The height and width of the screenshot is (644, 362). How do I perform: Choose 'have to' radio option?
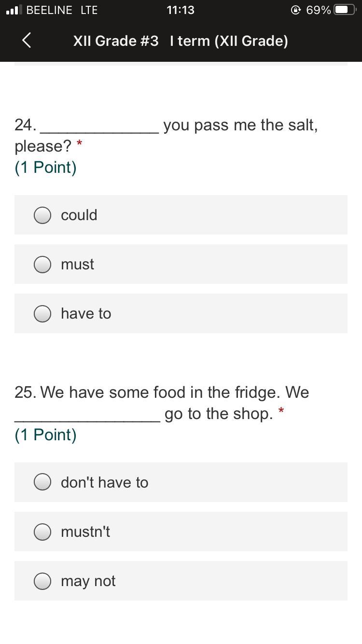[x=42, y=314]
